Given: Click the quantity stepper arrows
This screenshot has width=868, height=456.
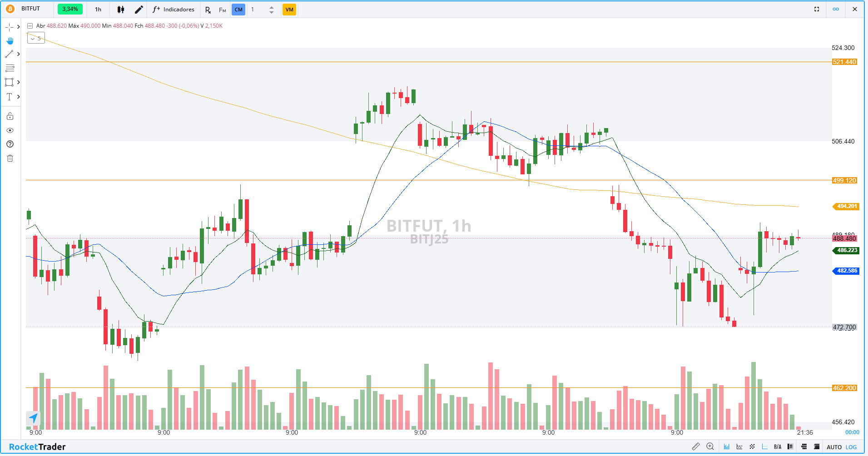Looking at the screenshot, I should [271, 10].
